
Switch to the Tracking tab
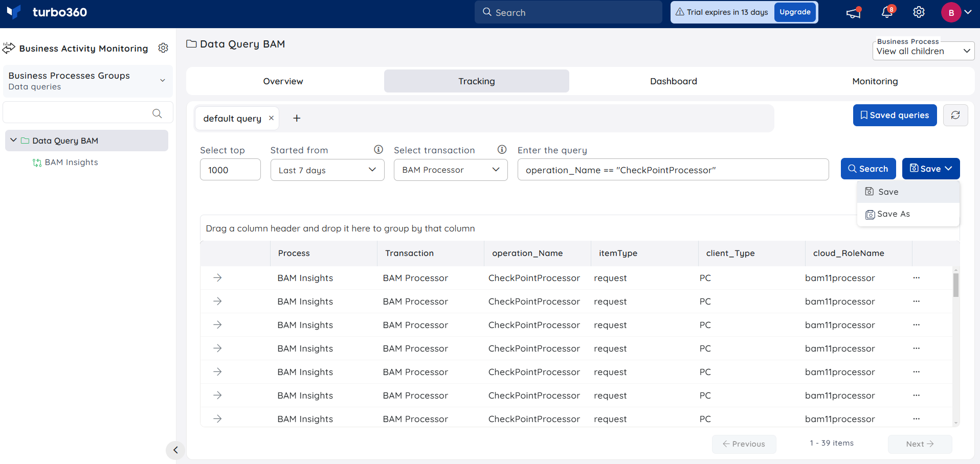coord(477,81)
